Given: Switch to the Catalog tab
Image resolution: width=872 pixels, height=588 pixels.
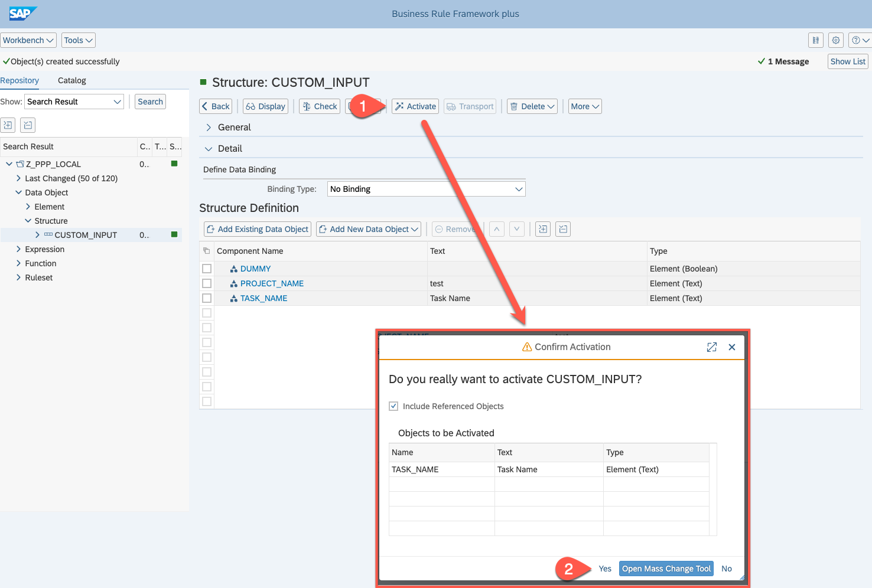Looking at the screenshot, I should point(71,80).
